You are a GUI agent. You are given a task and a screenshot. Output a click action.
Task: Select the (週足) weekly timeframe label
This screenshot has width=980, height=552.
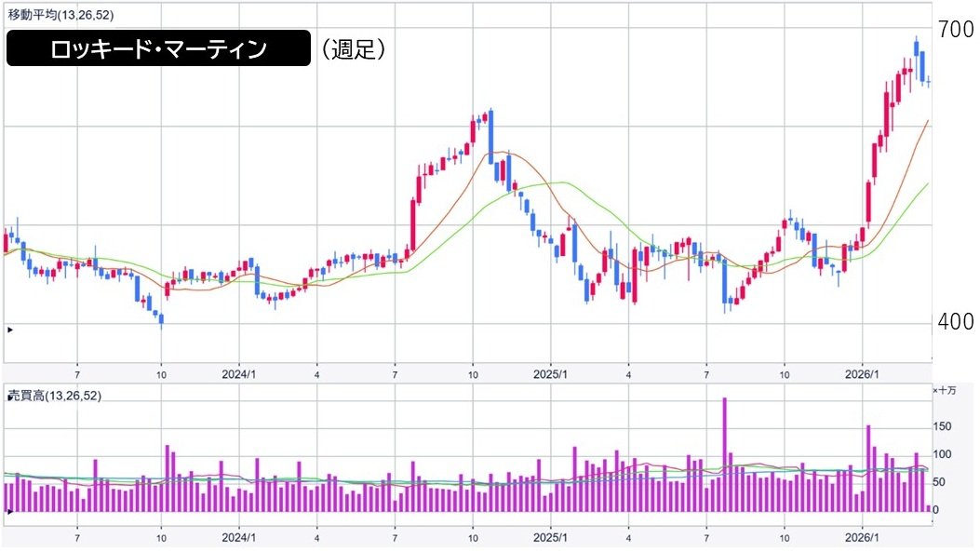click(354, 49)
